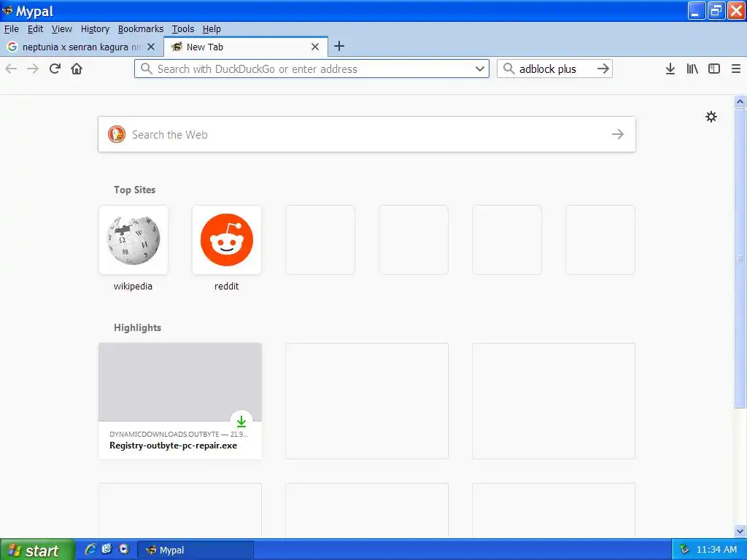This screenshot has width=747, height=560.
Task: Click the DuckDuckGo logo in search box
Action: pyautogui.click(x=116, y=134)
